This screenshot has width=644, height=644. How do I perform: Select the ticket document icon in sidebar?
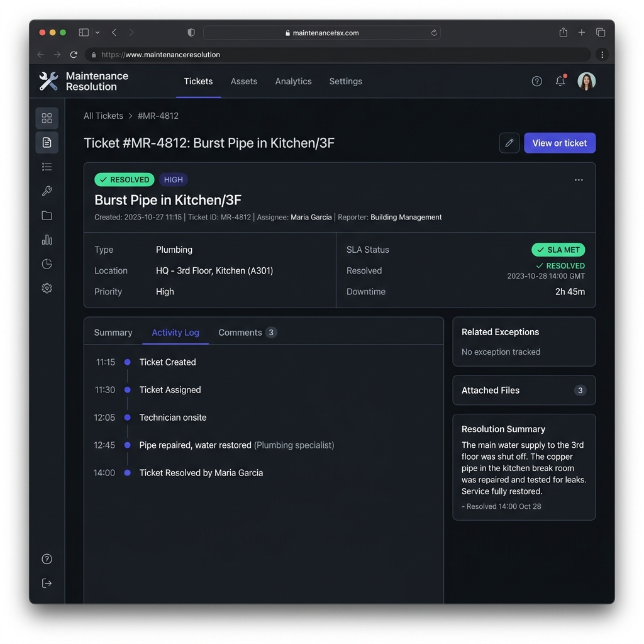pos(47,143)
